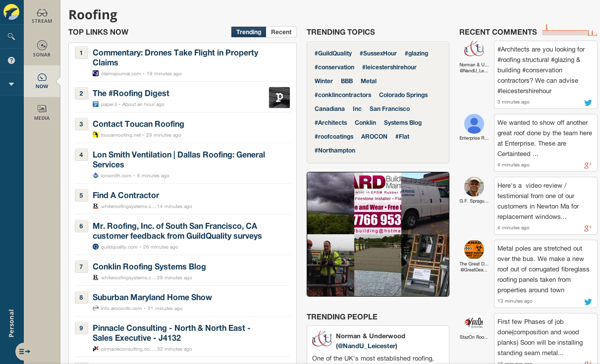Click the lonsmith.com source favicon
Viewport: 600px width, 364px height.
96,175
